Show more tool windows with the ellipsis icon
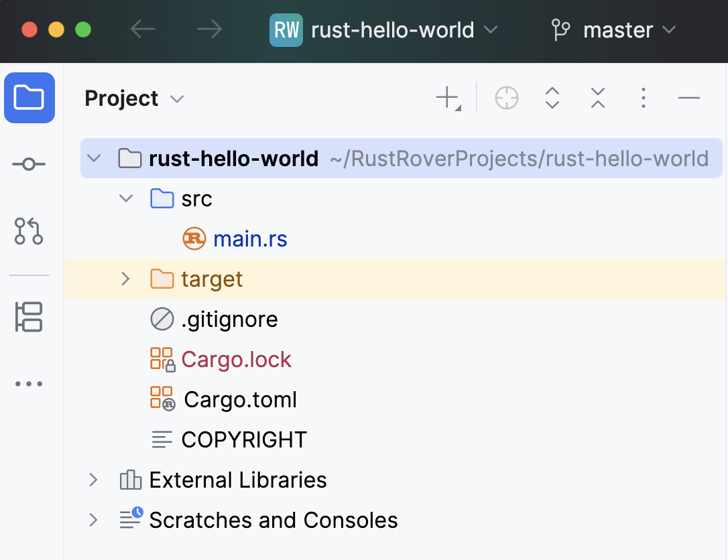 (29, 383)
